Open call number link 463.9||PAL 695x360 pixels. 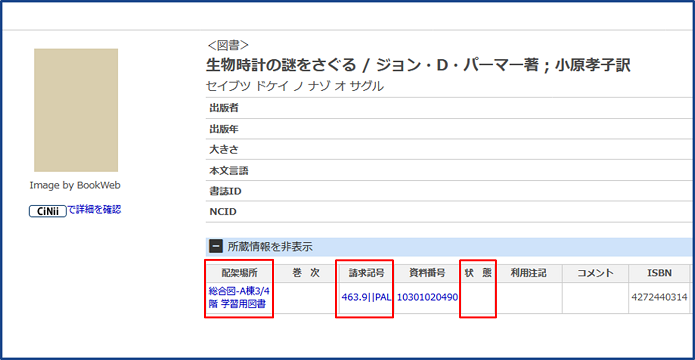click(x=367, y=297)
